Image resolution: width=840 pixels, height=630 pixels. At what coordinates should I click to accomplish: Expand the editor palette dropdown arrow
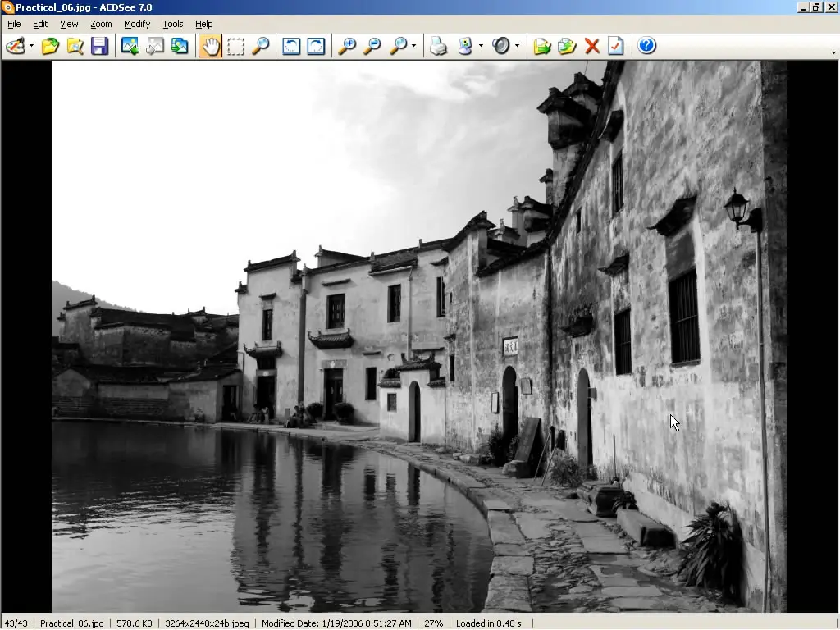point(31,46)
